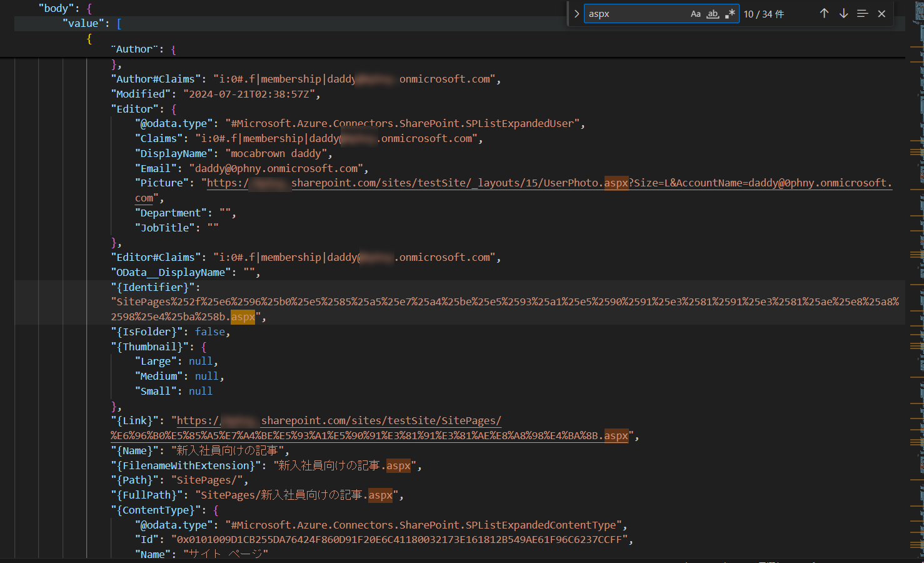Click the match counter 10 / 34
Image resolution: width=924 pixels, height=563 pixels.
(763, 14)
